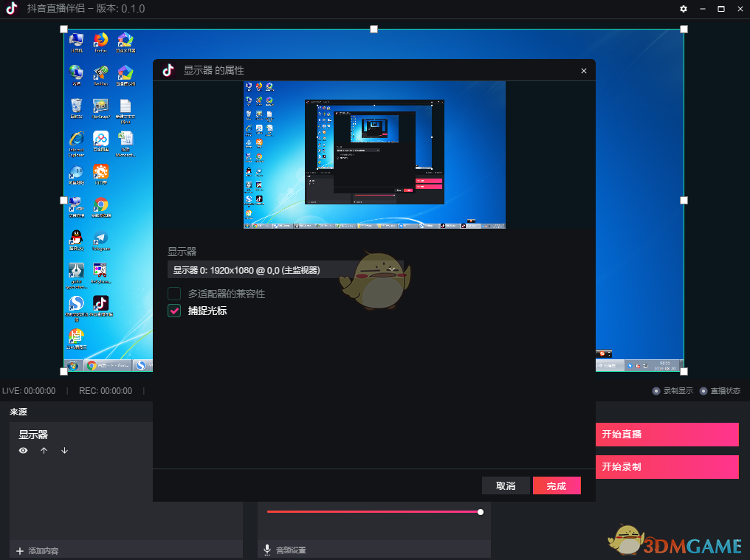Select the 录制显示 radio option
Image resolution: width=750 pixels, height=560 pixels.
(x=656, y=391)
